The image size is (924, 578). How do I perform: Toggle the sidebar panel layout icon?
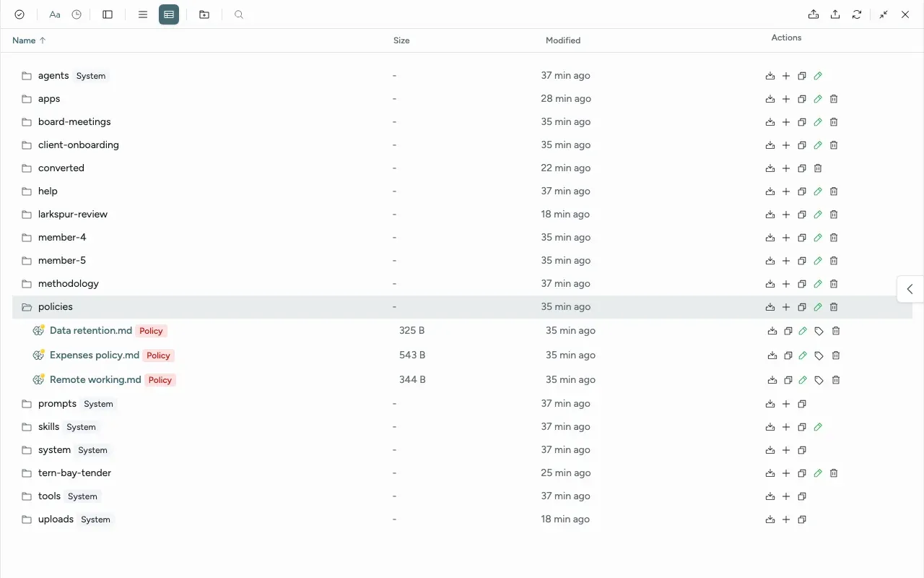point(108,14)
